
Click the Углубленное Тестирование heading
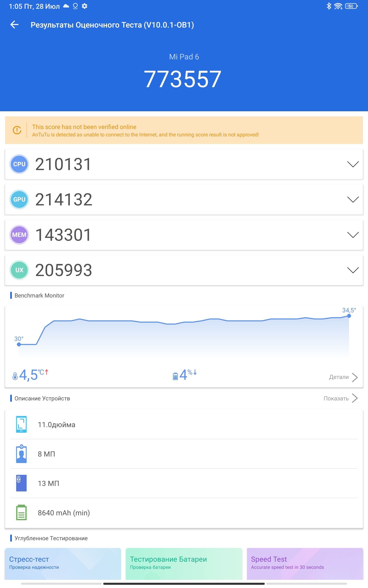(x=51, y=538)
